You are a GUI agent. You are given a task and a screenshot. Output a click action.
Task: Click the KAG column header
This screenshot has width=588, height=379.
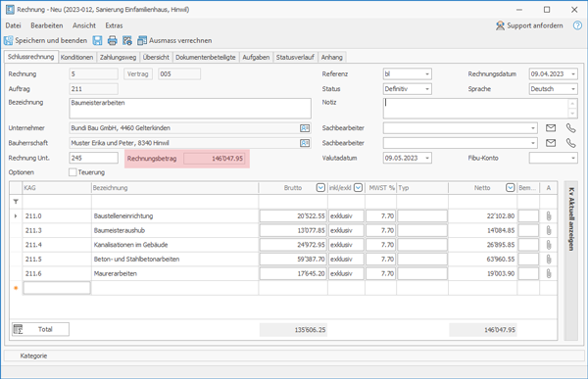(57, 187)
